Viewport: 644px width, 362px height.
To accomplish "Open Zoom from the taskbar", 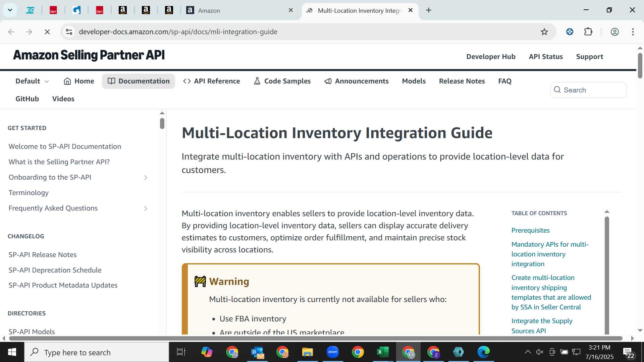I will [333, 352].
